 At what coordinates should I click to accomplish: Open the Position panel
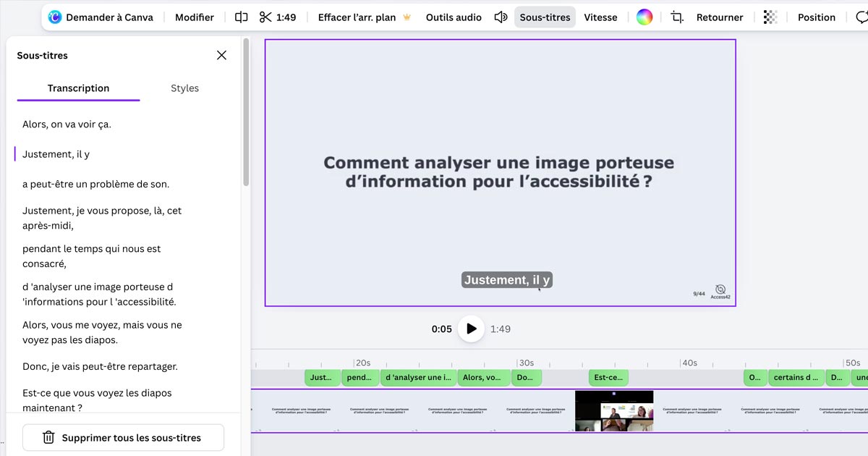click(817, 17)
